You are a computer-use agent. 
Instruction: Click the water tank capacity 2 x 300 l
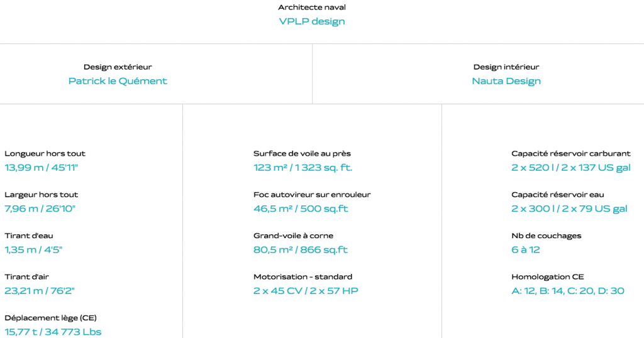tap(569, 209)
